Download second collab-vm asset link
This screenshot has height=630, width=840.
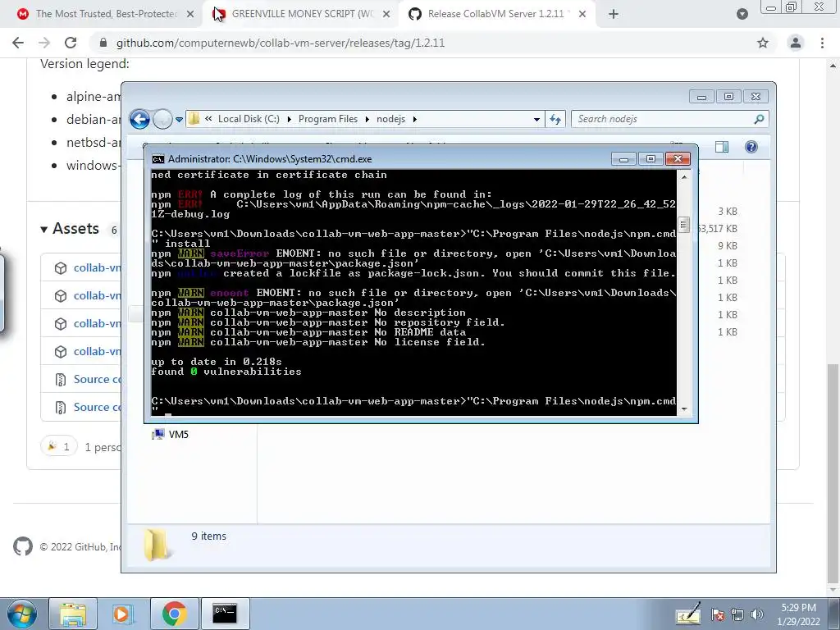click(97, 295)
